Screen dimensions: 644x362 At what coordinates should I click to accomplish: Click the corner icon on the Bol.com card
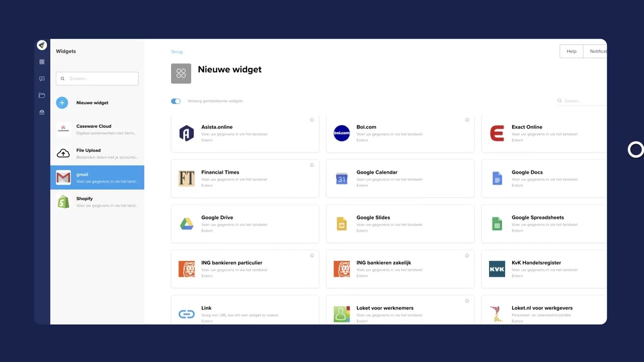[467, 120]
